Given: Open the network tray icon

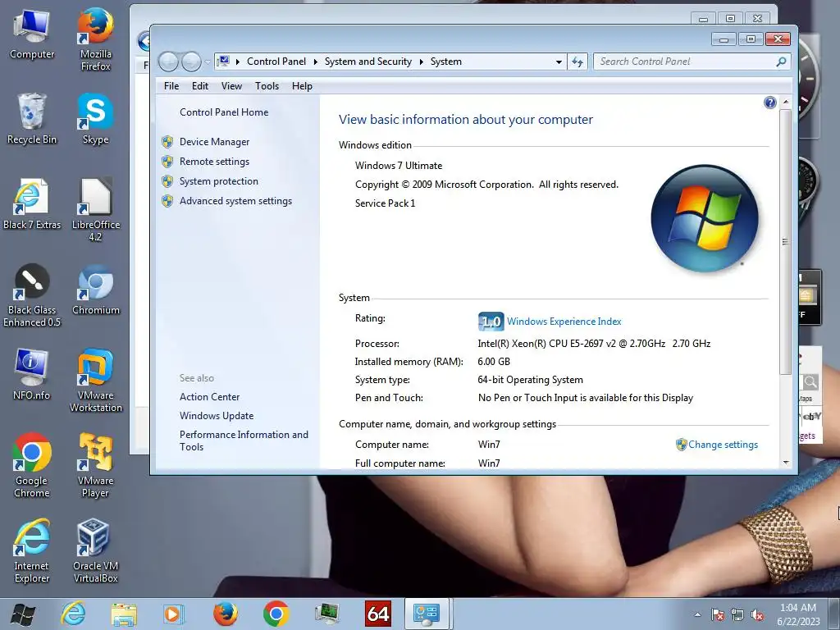Looking at the screenshot, I should coord(737,615).
